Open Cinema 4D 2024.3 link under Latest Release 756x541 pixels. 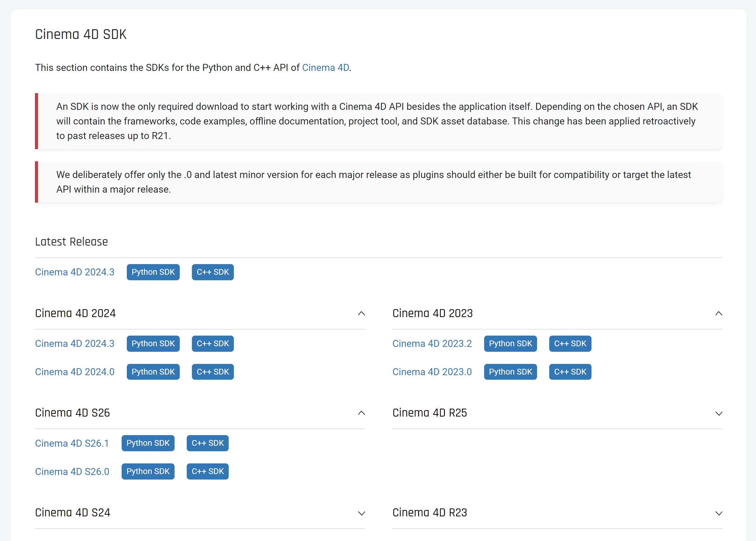pyautogui.click(x=75, y=272)
